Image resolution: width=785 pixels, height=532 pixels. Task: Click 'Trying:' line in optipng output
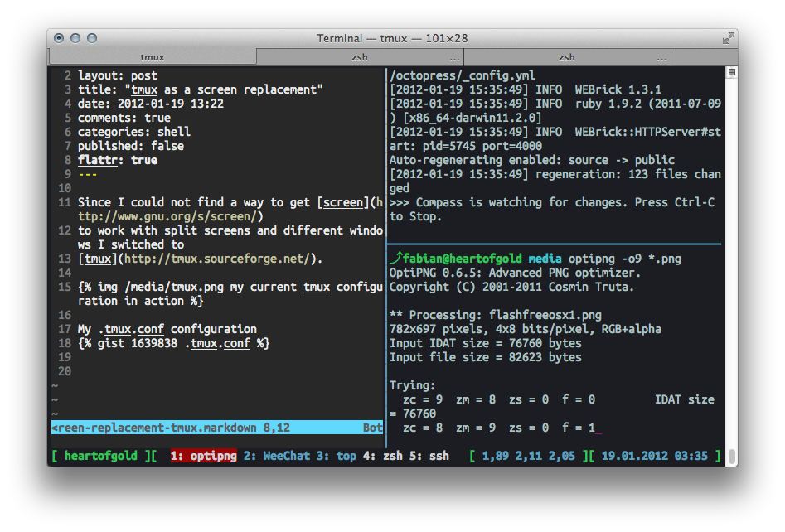(413, 385)
